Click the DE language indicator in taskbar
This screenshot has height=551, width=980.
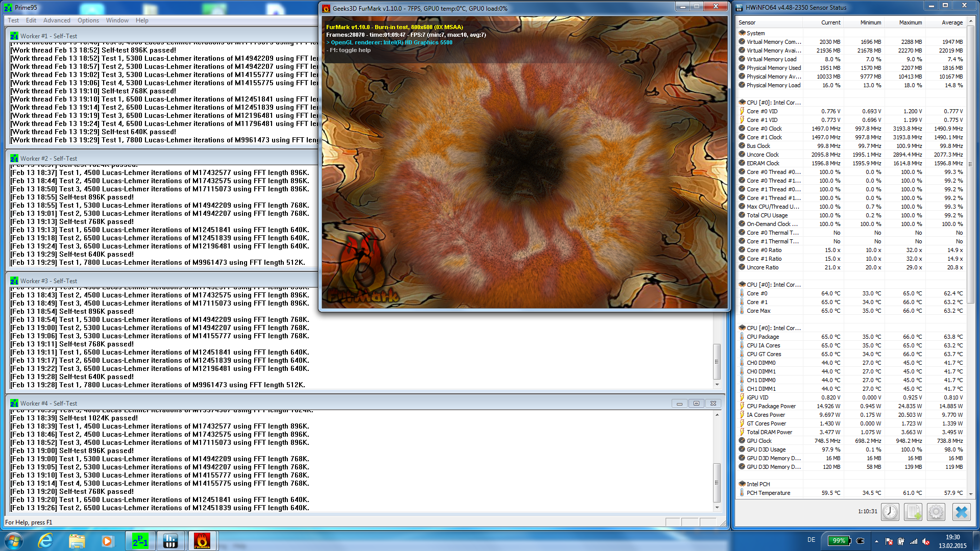pyautogui.click(x=811, y=540)
